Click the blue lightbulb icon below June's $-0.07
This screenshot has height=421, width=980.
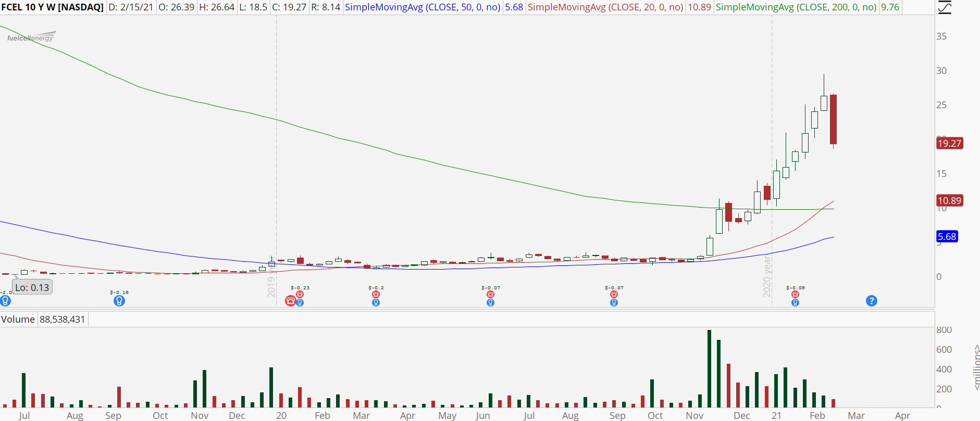click(x=490, y=302)
